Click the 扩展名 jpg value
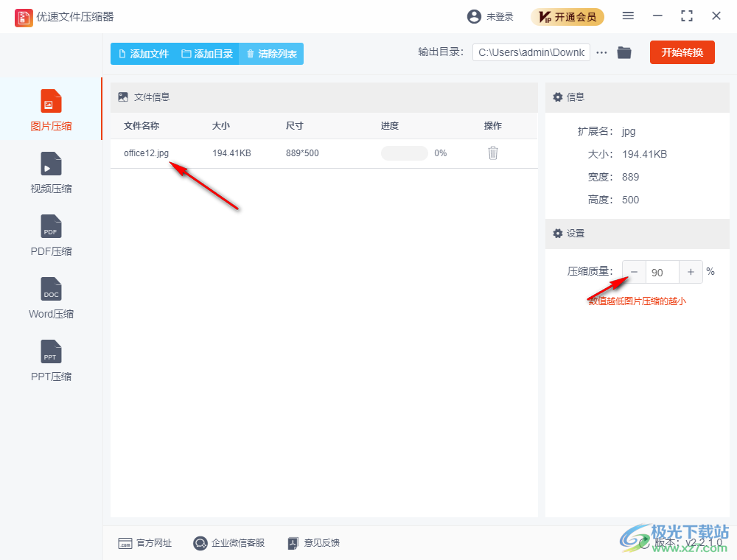Image resolution: width=737 pixels, height=560 pixels. coord(629,132)
